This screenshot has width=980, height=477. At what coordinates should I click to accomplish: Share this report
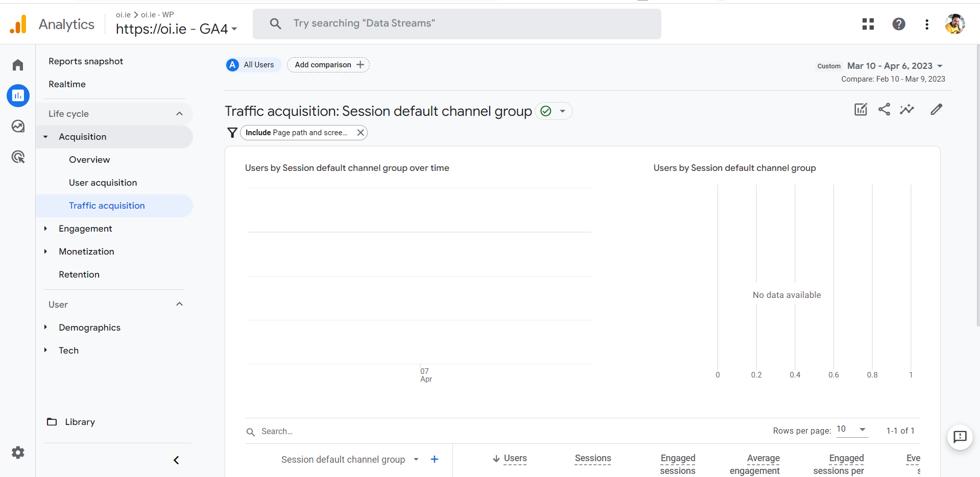point(884,109)
